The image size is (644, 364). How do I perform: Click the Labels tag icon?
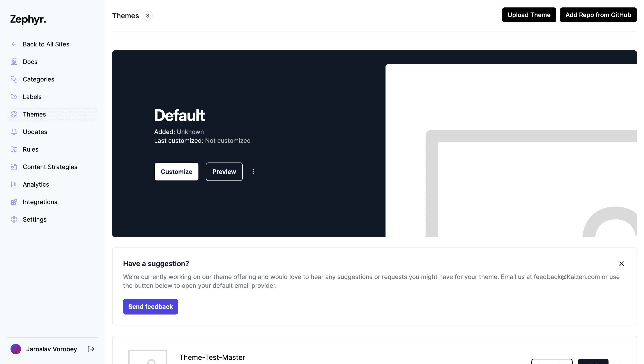14,97
